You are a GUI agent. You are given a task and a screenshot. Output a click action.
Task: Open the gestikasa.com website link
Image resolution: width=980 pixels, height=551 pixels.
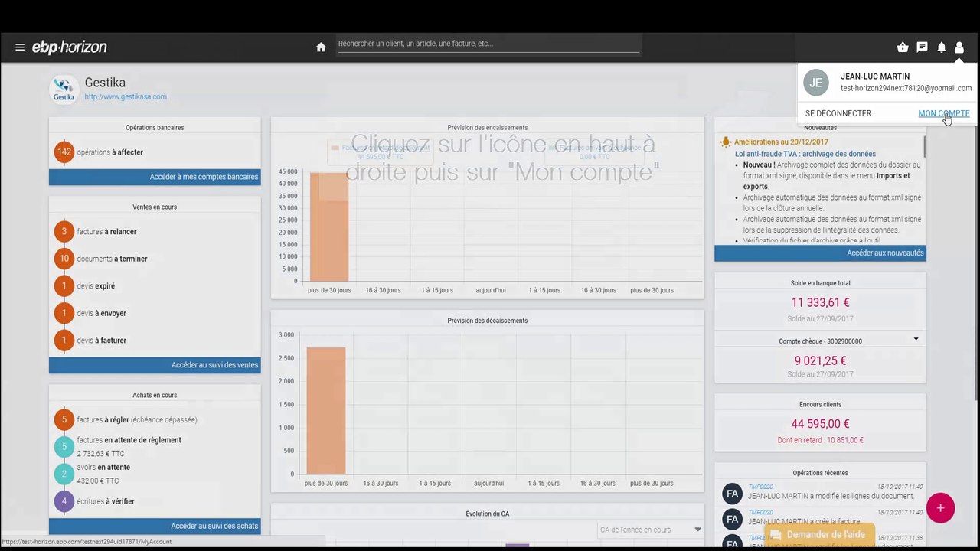126,97
